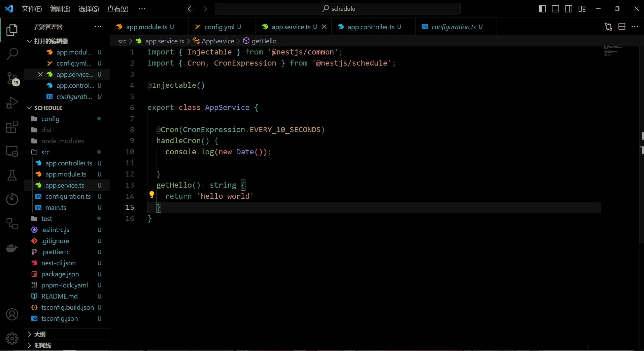Viewport: 644px width, 351px height.
Task: Switch to the app.controller.ts tab
Action: pos(371,27)
